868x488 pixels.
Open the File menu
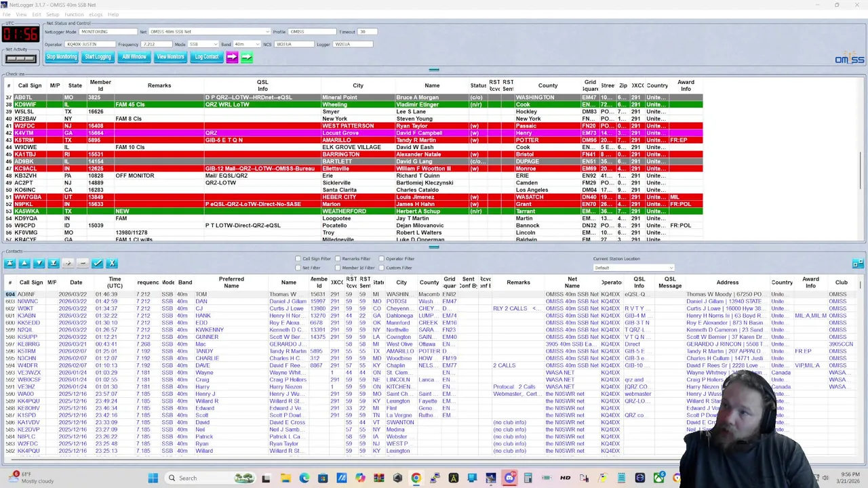click(6, 14)
